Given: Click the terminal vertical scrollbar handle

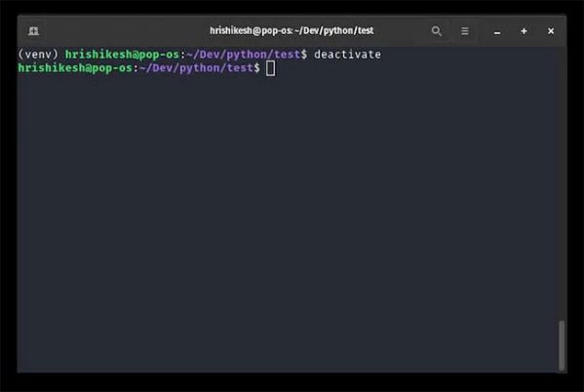Looking at the screenshot, I should tap(562, 345).
